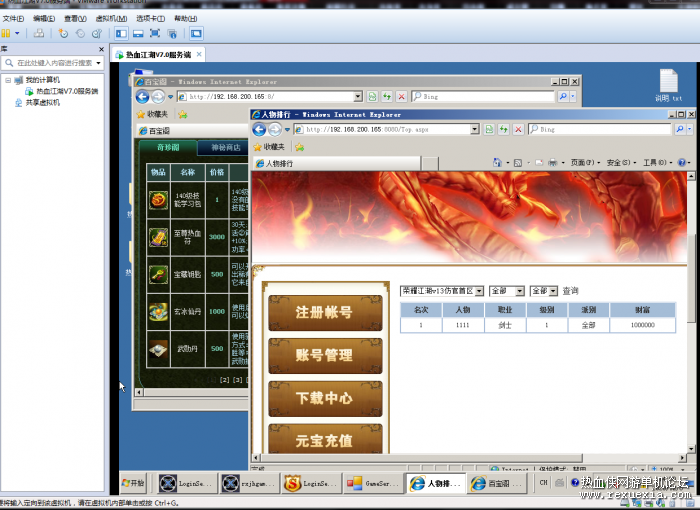
Task: Click the scroll down arrow of 人物排行 page
Action: coord(691,449)
